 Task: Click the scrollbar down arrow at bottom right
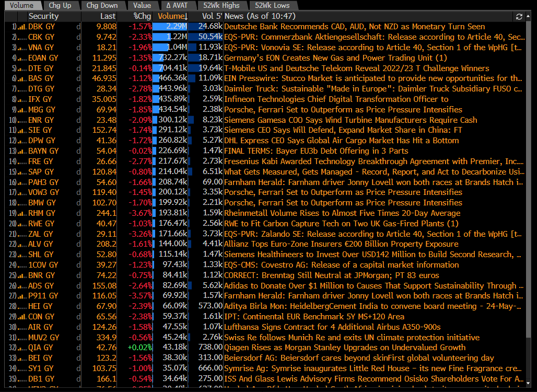pyautogui.click(x=529, y=384)
